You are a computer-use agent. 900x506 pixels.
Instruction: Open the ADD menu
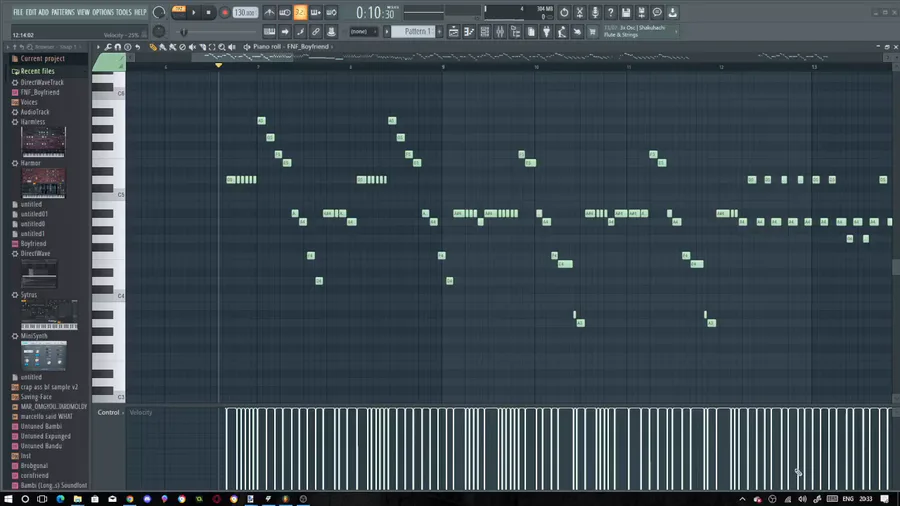click(44, 12)
